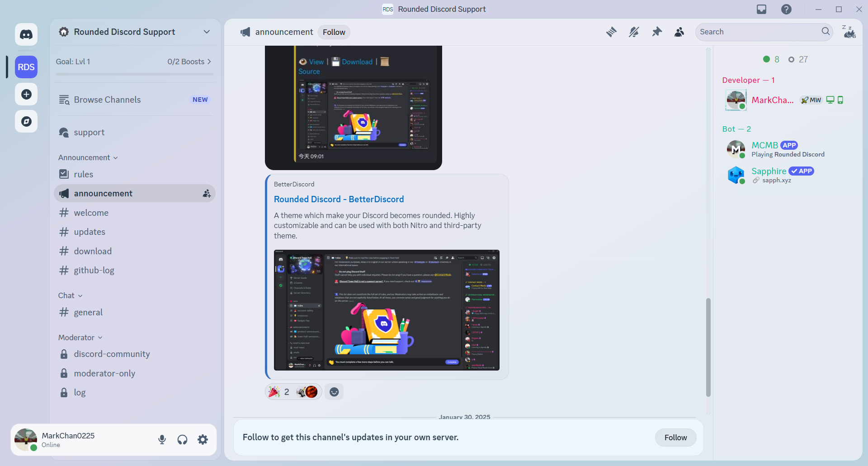This screenshot has height=466, width=868.
Task: Open Discord direct messages home icon
Action: [26, 34]
